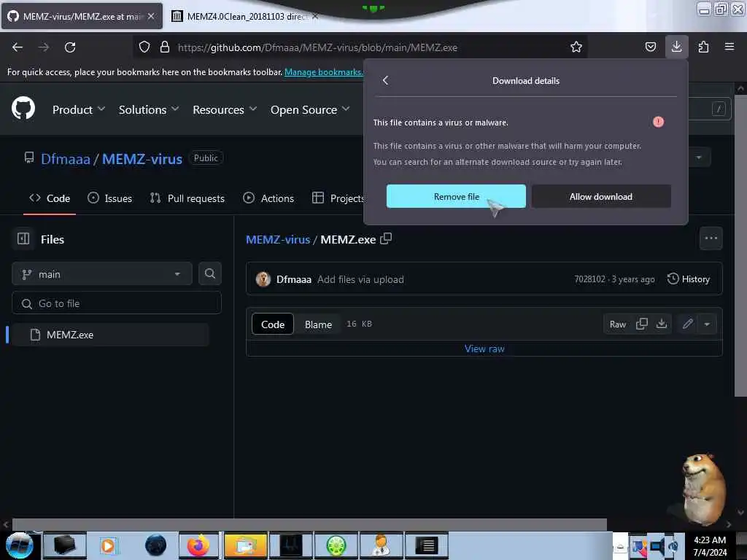Switch to the Code repository tab
The width and height of the screenshot is (747, 560).
pyautogui.click(x=50, y=198)
